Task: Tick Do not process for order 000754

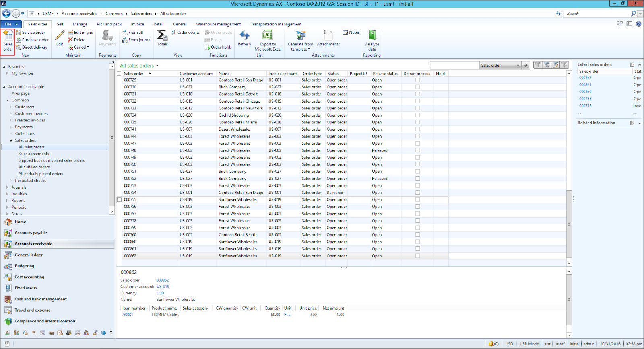Action: (x=417, y=193)
